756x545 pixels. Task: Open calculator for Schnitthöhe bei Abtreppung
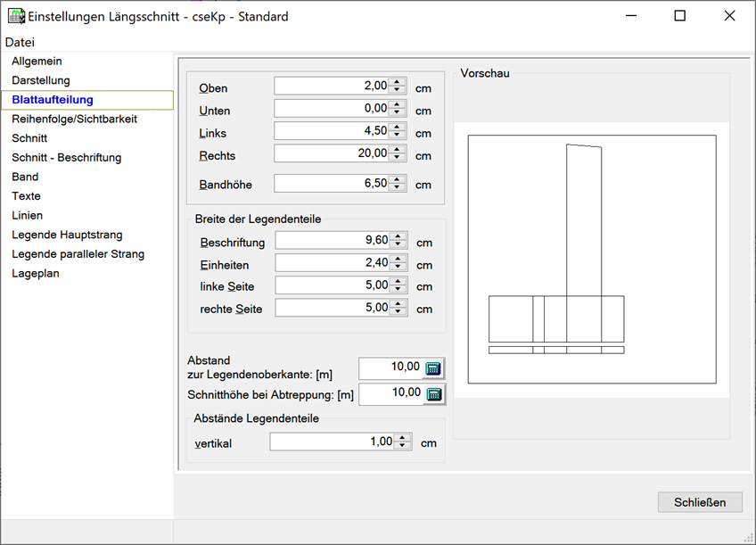pyautogui.click(x=433, y=394)
